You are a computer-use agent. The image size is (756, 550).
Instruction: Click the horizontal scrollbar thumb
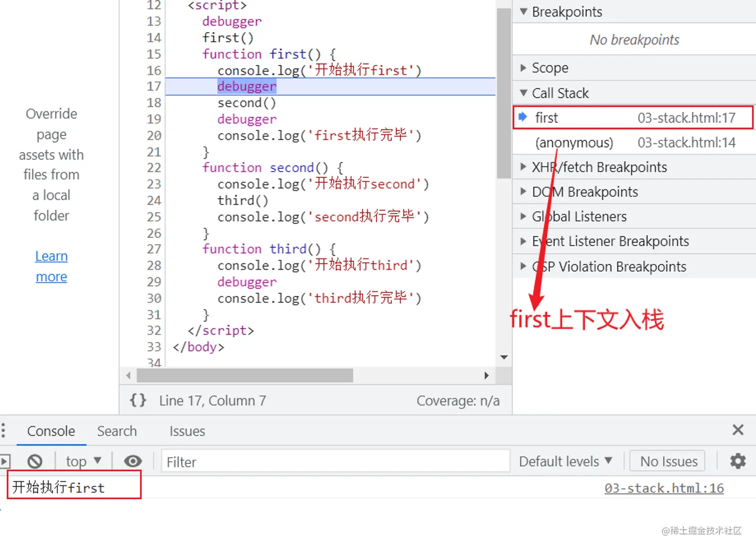point(245,375)
